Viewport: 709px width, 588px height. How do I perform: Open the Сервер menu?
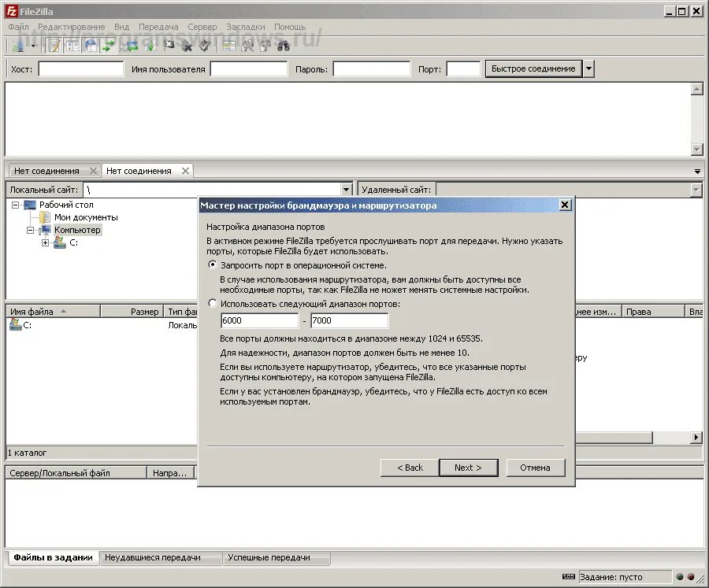[x=202, y=27]
